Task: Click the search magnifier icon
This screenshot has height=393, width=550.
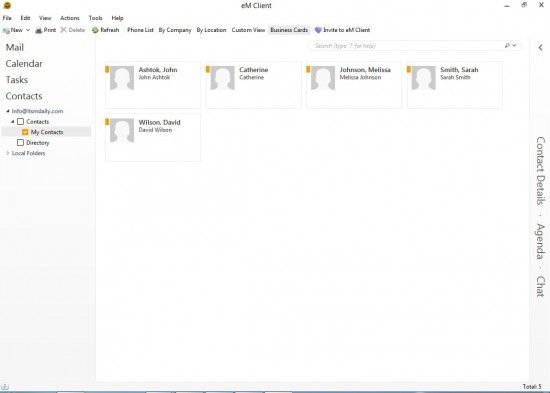Action: tap(507, 45)
